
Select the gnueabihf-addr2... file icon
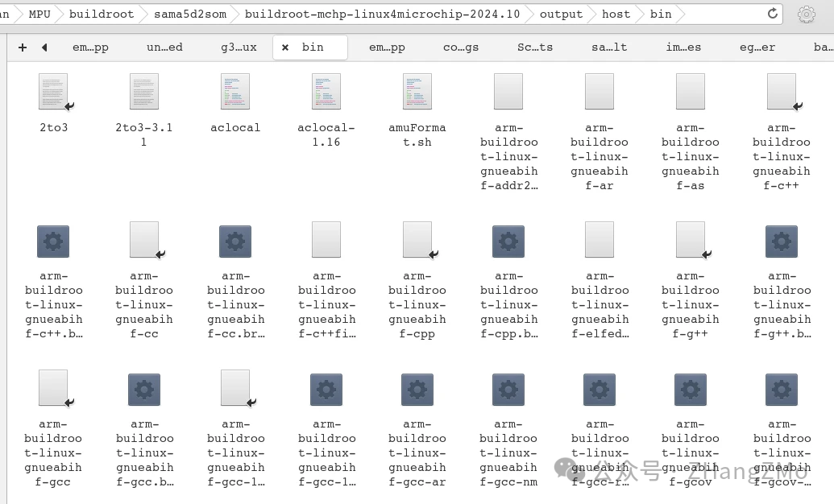508,92
